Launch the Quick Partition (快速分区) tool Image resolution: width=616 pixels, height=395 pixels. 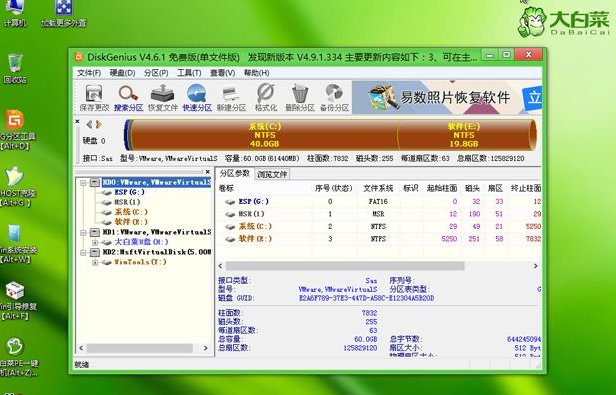click(x=197, y=98)
